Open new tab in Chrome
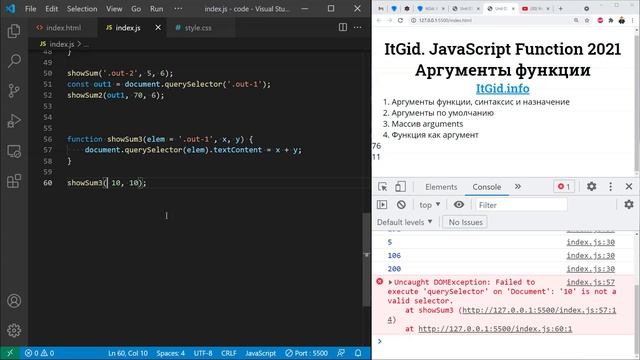The height and width of the screenshot is (360, 640). point(560,9)
